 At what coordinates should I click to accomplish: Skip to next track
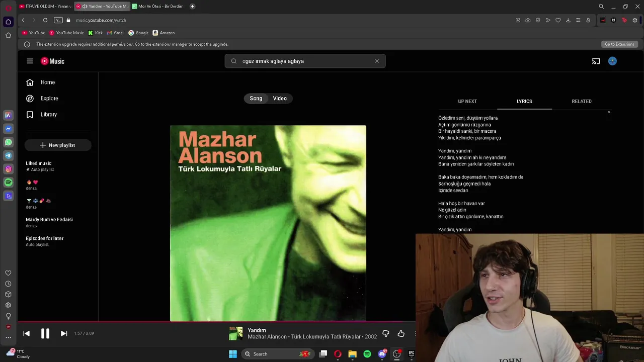(64, 333)
